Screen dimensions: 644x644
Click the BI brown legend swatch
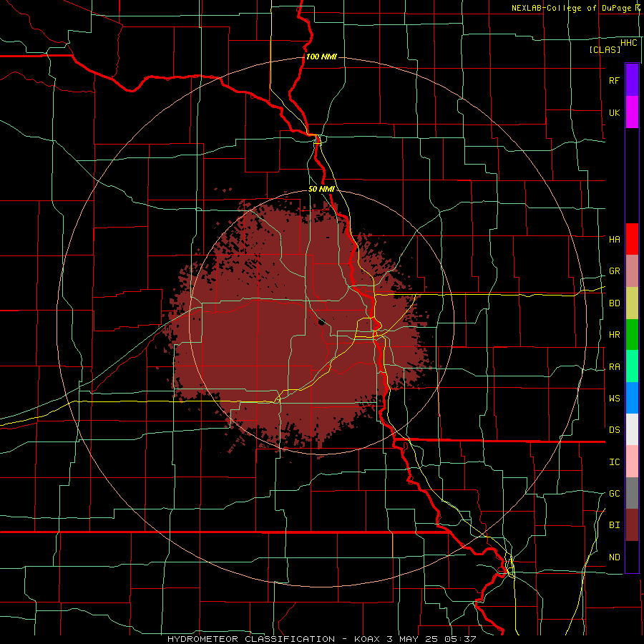tap(632, 525)
